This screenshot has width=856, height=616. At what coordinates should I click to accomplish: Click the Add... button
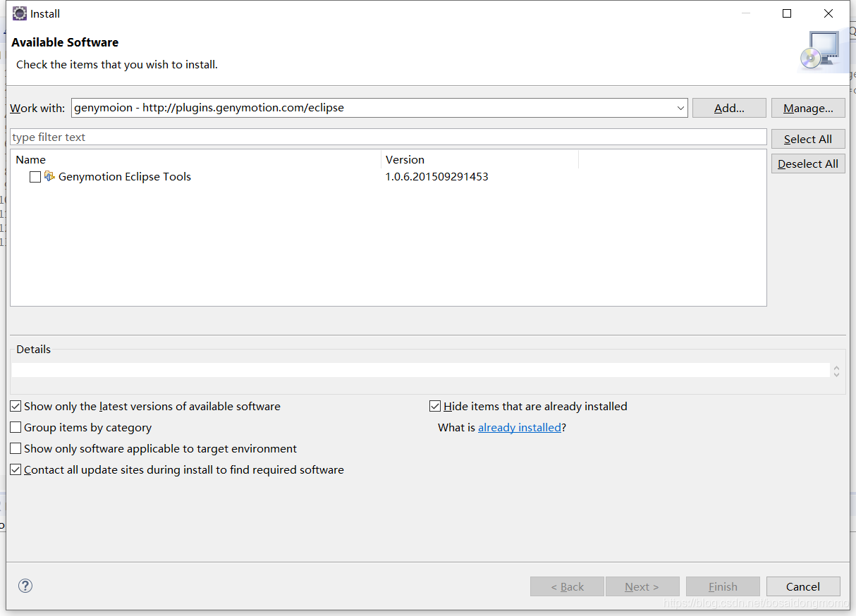click(729, 108)
